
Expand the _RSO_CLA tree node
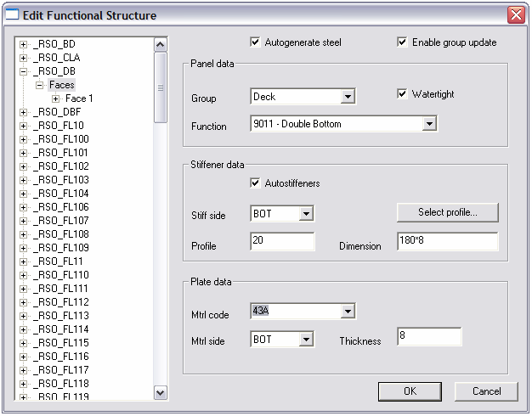(23, 58)
